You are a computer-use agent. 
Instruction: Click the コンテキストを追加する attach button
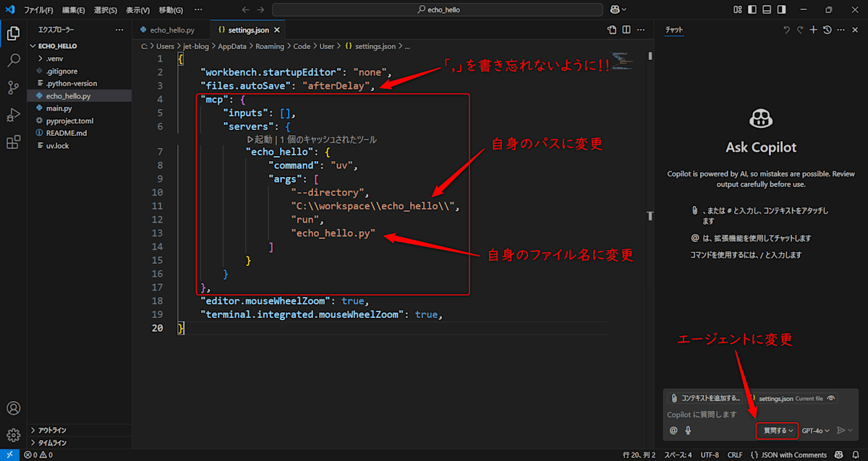[x=705, y=398]
